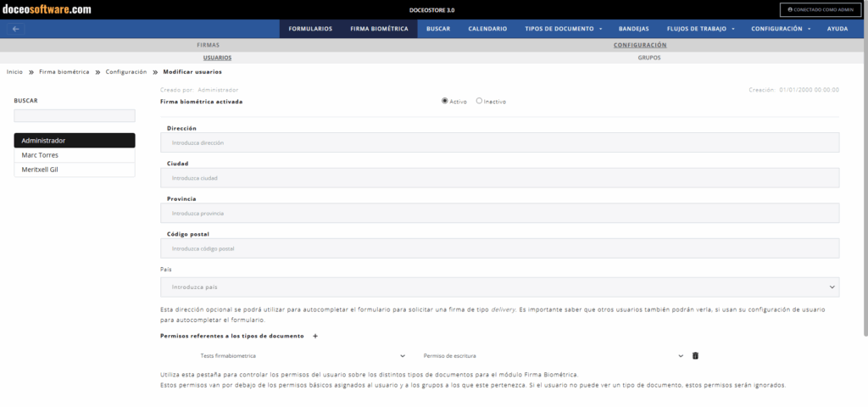
Task: Open the País dropdown
Action: tap(500, 287)
